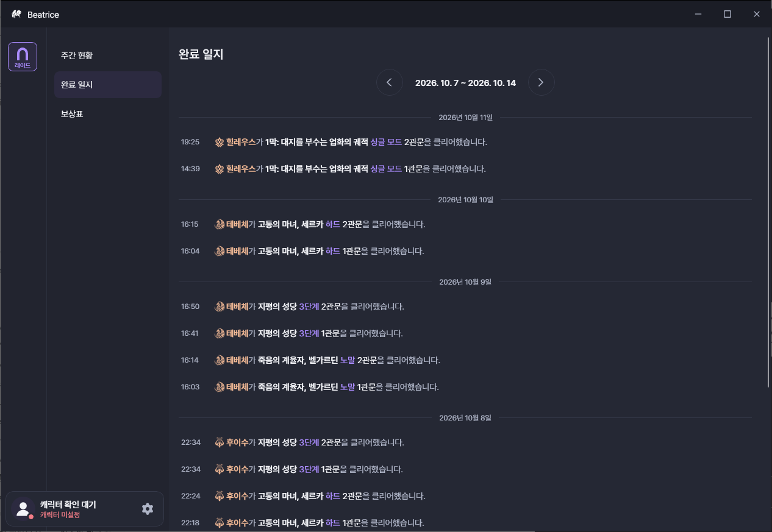The height and width of the screenshot is (532, 772).
Task: Open the 주간 현황 menu
Action: point(108,55)
